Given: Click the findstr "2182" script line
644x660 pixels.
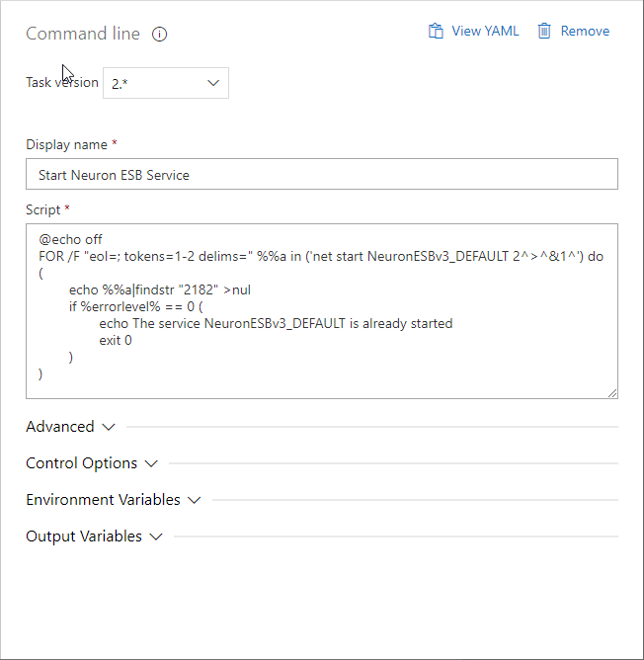Looking at the screenshot, I should pyautogui.click(x=160, y=290).
